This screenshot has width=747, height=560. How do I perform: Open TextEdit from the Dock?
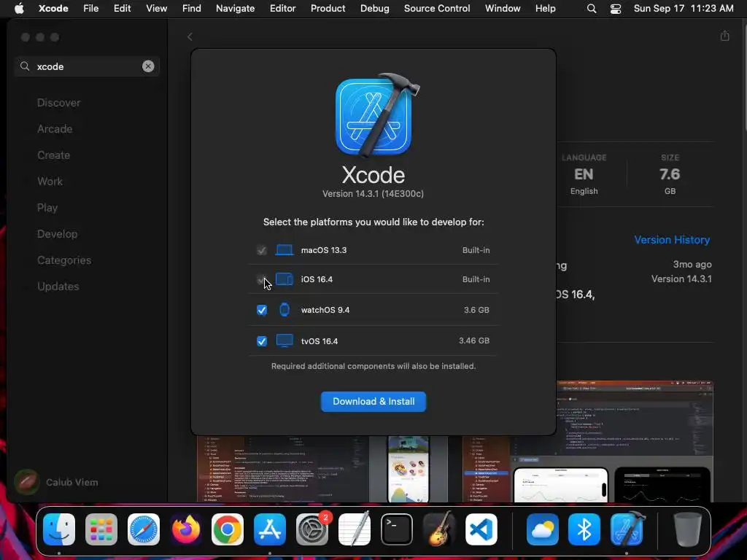tap(354, 529)
